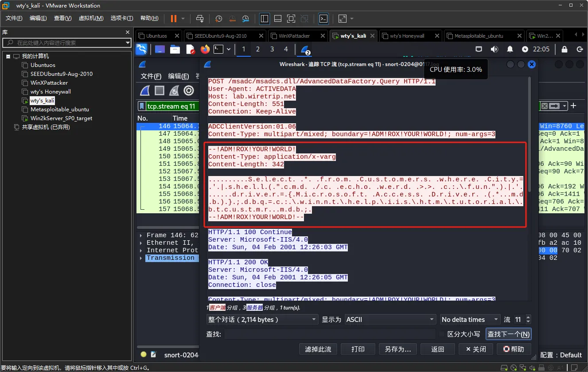Image resolution: width=588 pixels, height=372 pixels.
Task: Open 文件(F) menu in VMware
Action: (x=14, y=18)
